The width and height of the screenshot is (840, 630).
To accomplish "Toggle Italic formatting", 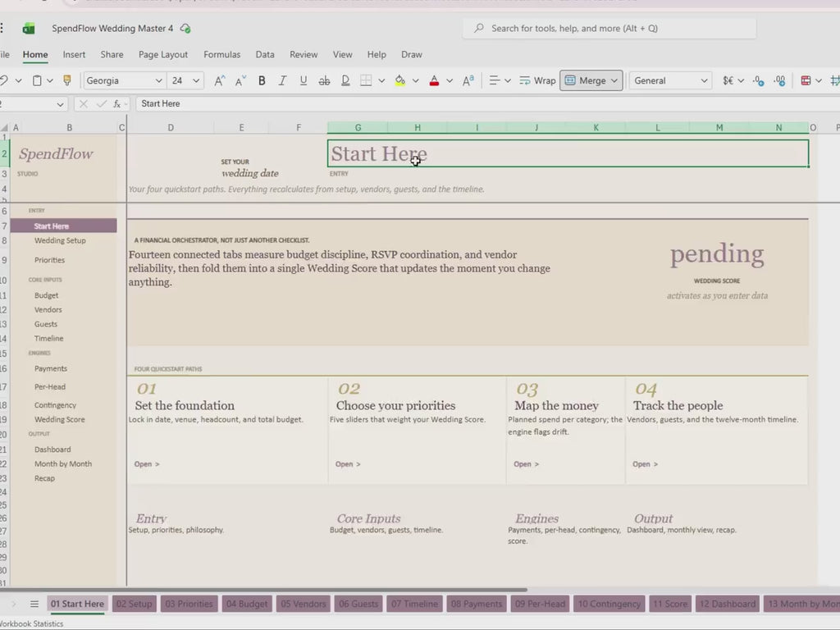I will 282,80.
